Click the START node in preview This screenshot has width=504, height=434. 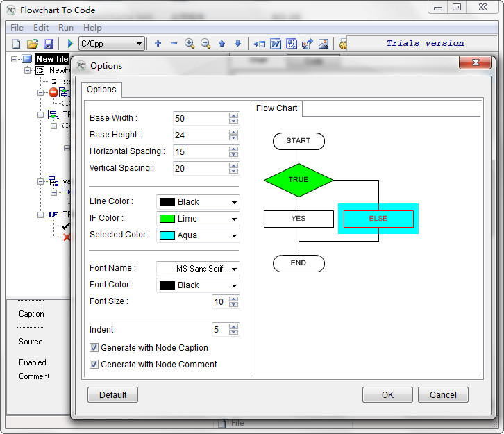pyautogui.click(x=299, y=141)
